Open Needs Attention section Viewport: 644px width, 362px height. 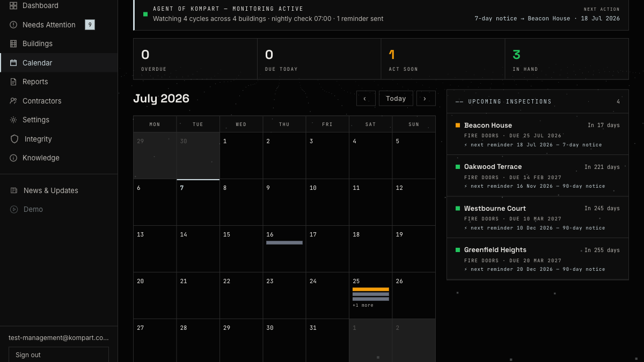pyautogui.click(x=59, y=25)
